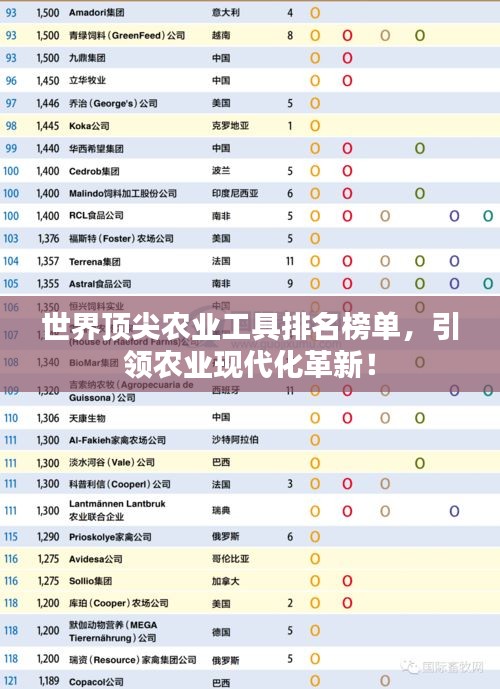
Task: Click the orange circle in Koka公司 row
Action: click(315, 126)
